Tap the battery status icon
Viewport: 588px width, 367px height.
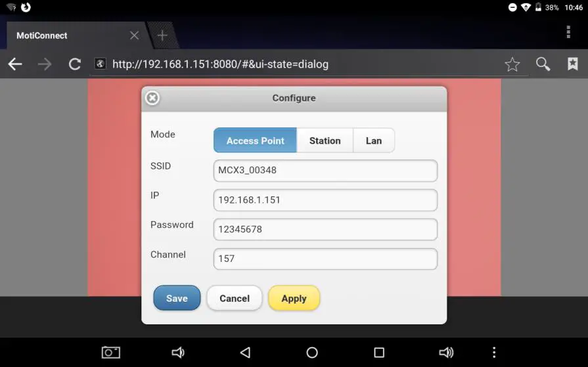tap(538, 7)
